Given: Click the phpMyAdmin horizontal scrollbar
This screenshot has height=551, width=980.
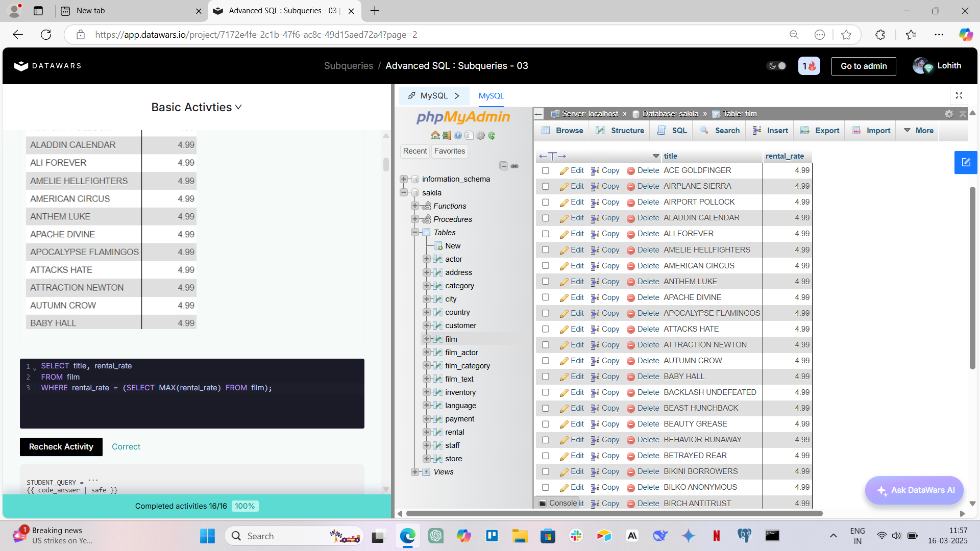Looking at the screenshot, I should (x=612, y=513).
